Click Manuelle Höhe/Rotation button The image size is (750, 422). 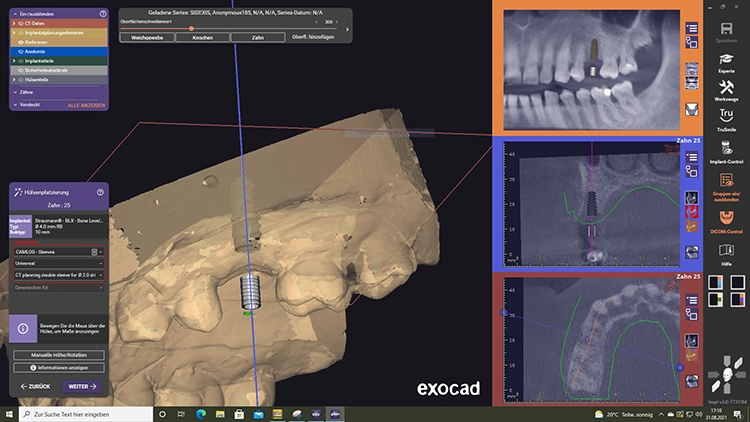coord(59,355)
